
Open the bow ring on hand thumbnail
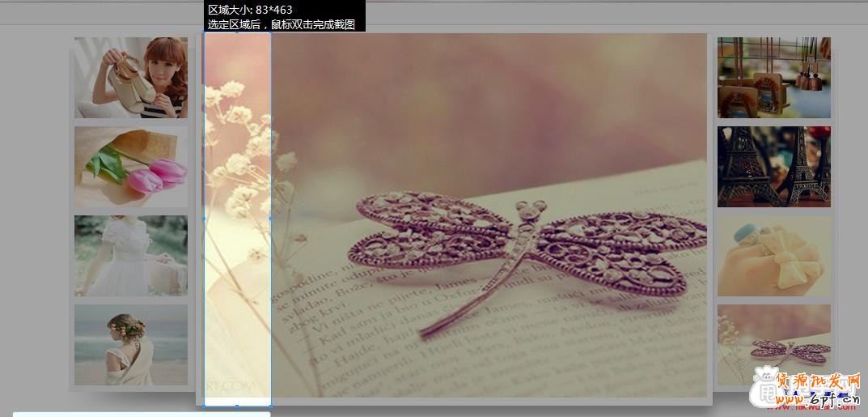pyautogui.click(x=773, y=256)
